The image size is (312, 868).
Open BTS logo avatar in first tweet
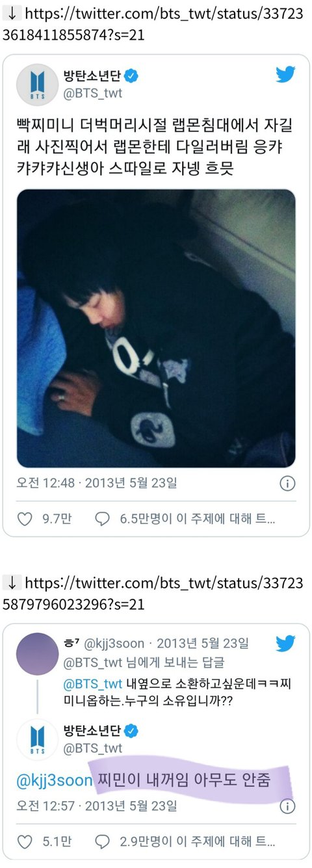click(37, 85)
